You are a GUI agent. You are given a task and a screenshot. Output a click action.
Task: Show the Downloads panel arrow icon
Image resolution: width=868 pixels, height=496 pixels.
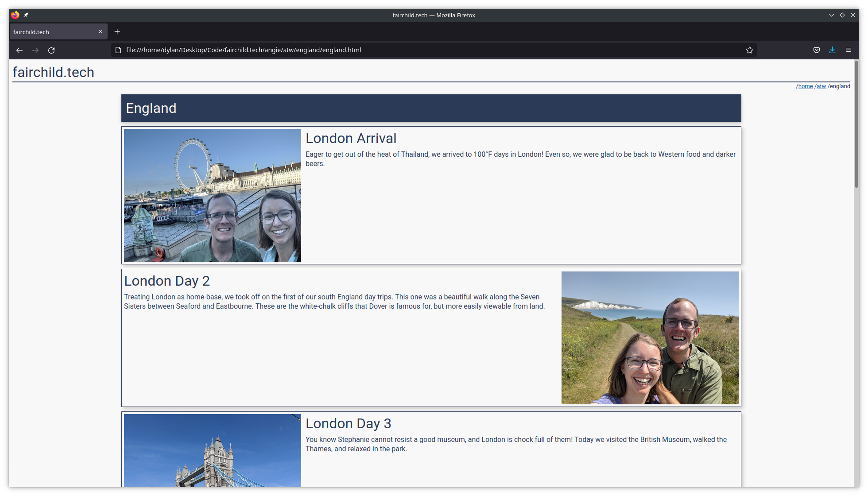point(833,50)
